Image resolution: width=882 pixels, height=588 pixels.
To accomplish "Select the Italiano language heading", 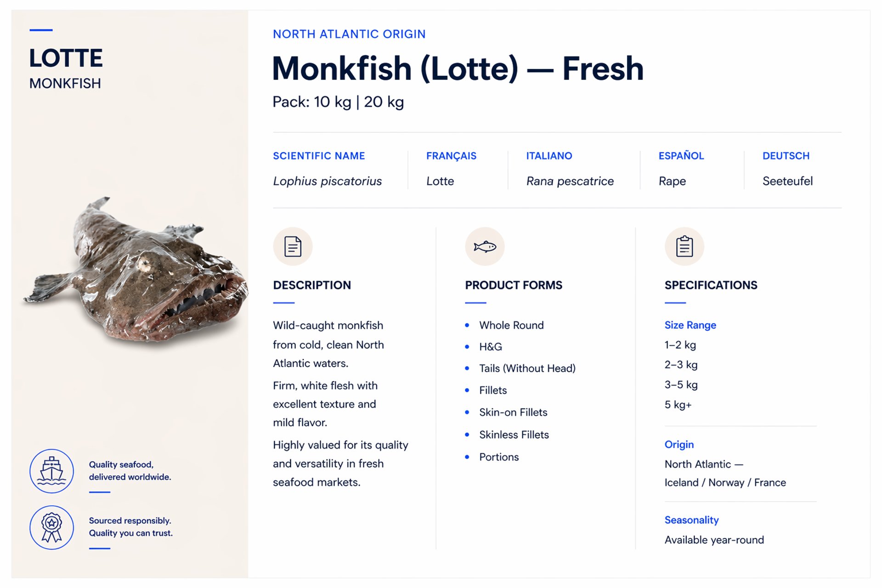I will pyautogui.click(x=549, y=156).
